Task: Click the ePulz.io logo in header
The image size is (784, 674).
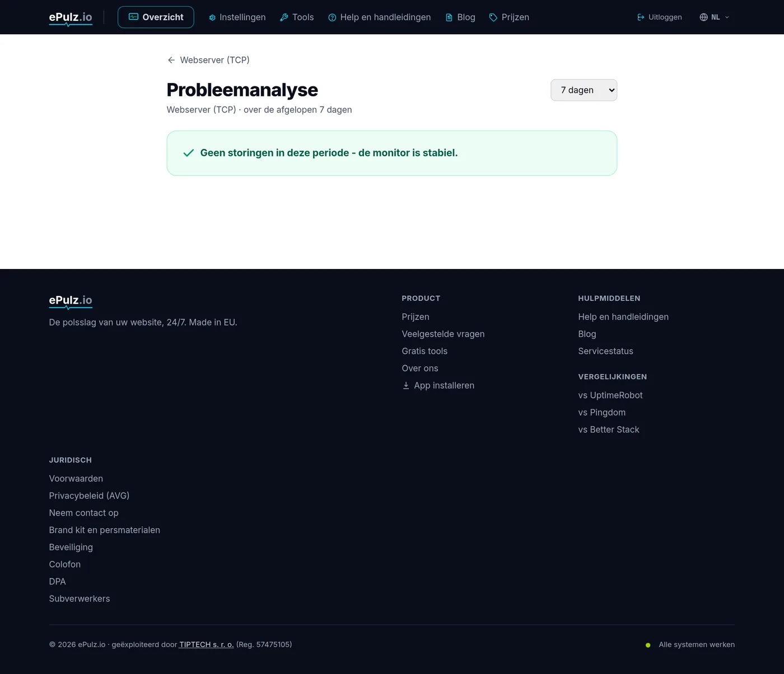Action: pyautogui.click(x=71, y=18)
